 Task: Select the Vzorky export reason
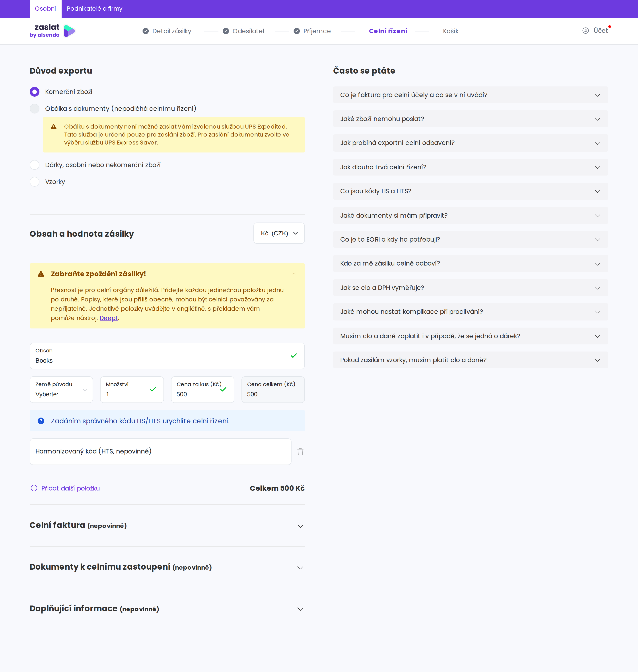[x=34, y=182]
